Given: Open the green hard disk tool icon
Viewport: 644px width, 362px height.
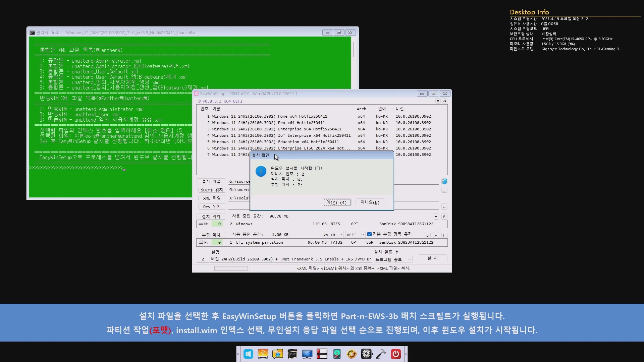Looking at the screenshot, I should point(337,354).
